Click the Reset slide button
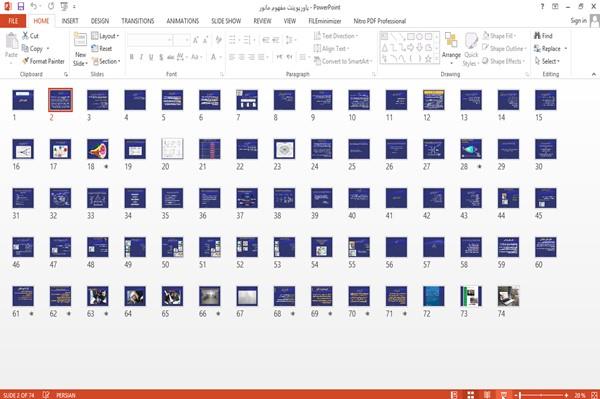600x399 pixels. [101, 49]
